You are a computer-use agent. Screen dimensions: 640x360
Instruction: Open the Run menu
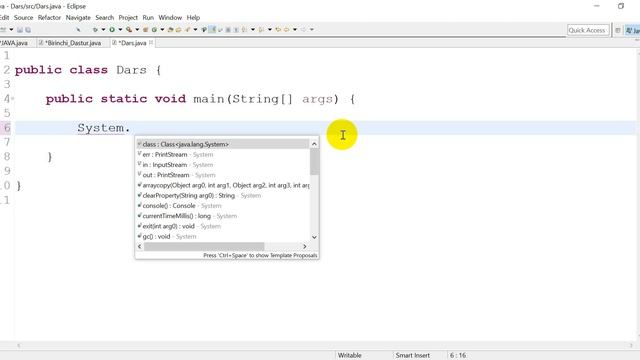148,18
